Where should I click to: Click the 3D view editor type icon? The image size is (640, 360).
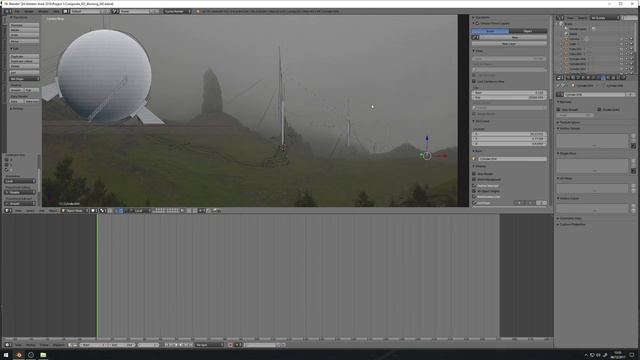pyautogui.click(x=7, y=211)
